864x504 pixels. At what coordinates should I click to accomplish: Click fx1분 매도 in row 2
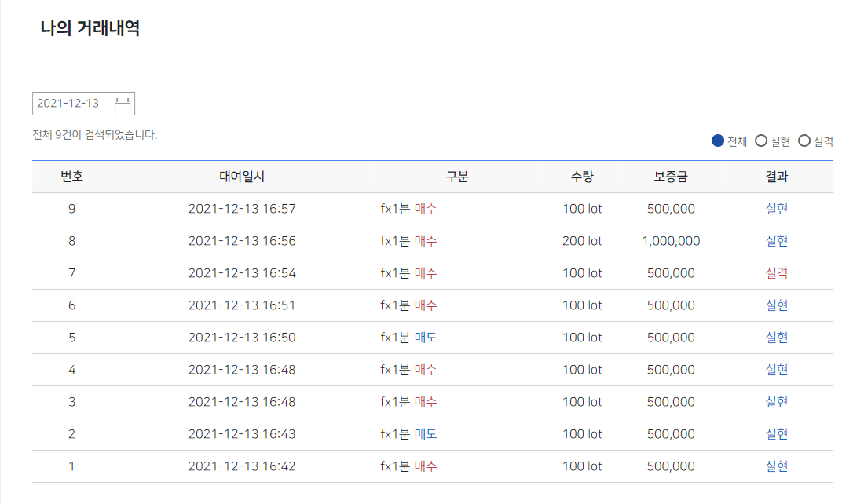point(408,434)
